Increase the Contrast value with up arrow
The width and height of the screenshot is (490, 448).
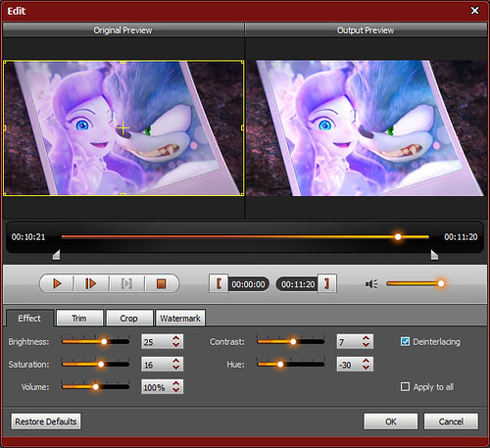[x=366, y=338]
